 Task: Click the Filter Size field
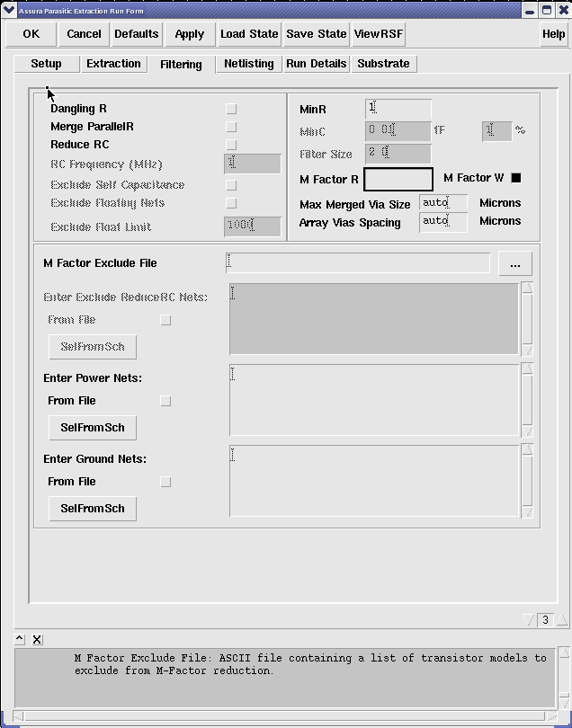(398, 154)
